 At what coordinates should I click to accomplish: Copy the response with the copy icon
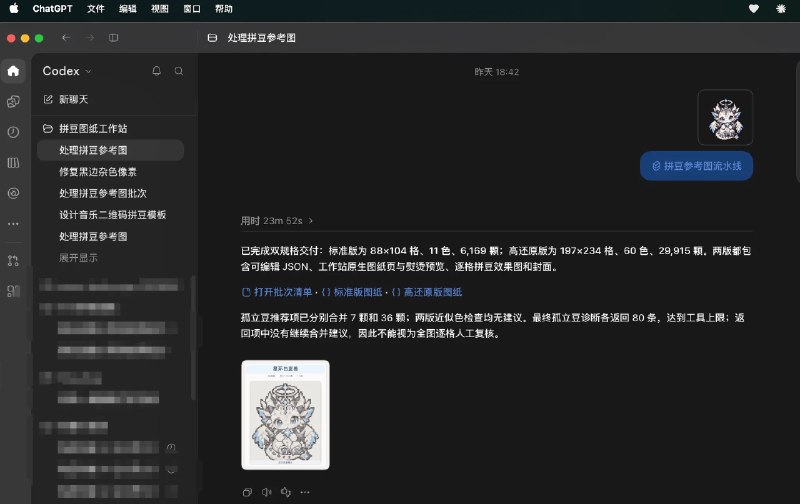(247, 492)
